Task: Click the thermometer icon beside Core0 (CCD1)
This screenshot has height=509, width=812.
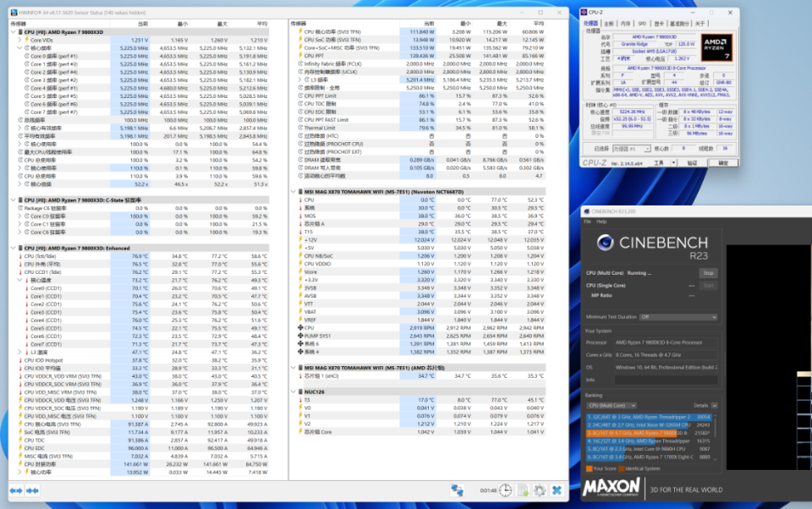Action: pyautogui.click(x=26, y=288)
